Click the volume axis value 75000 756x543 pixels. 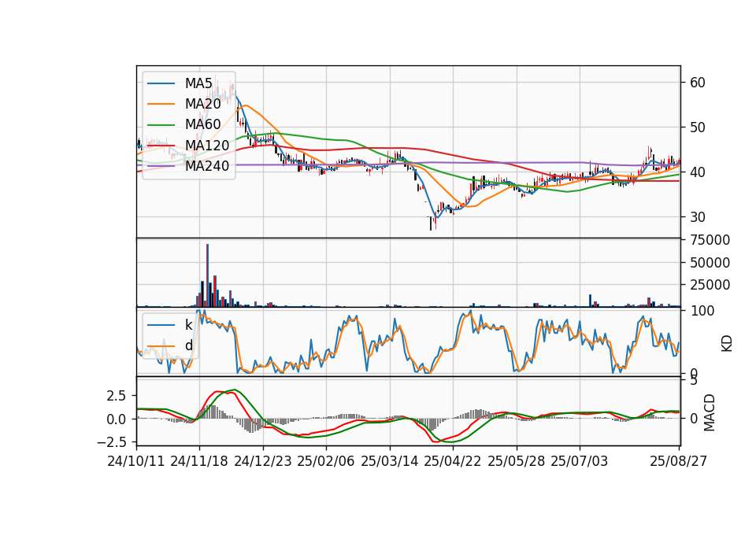coord(710,240)
